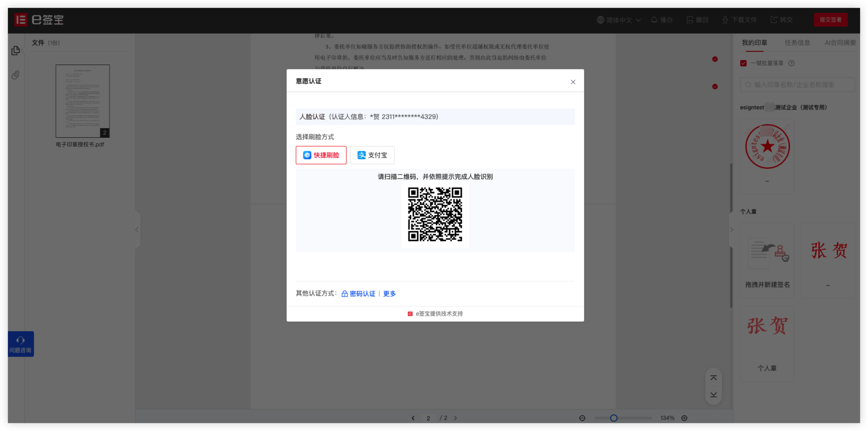Click the 催办 reminder bell button
Screen dimensions: 868x431
click(662, 20)
